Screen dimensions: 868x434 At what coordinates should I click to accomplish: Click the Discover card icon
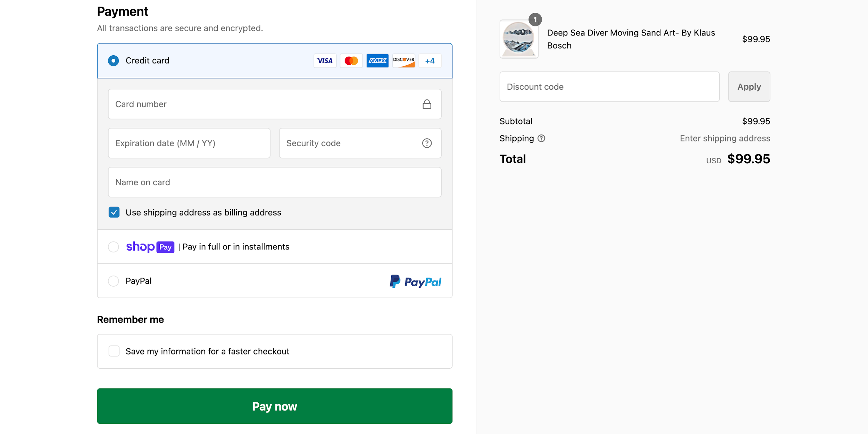403,61
